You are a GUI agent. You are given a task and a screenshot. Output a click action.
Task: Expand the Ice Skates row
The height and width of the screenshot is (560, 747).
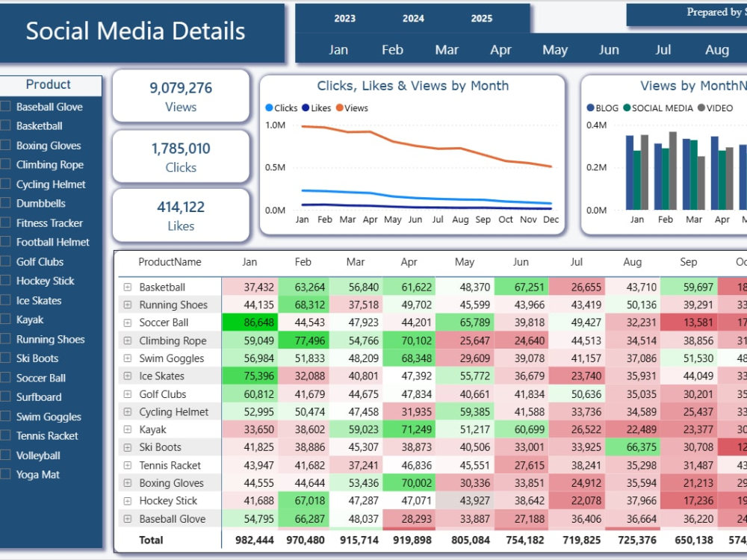(x=127, y=376)
